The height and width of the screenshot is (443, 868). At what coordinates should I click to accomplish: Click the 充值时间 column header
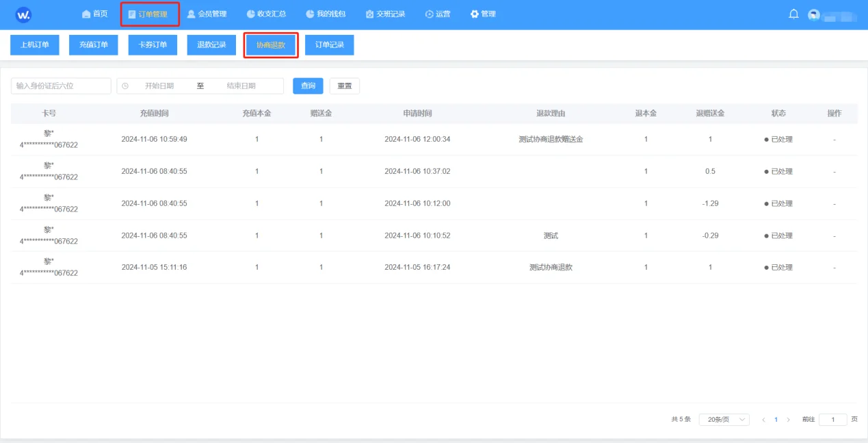tap(154, 114)
